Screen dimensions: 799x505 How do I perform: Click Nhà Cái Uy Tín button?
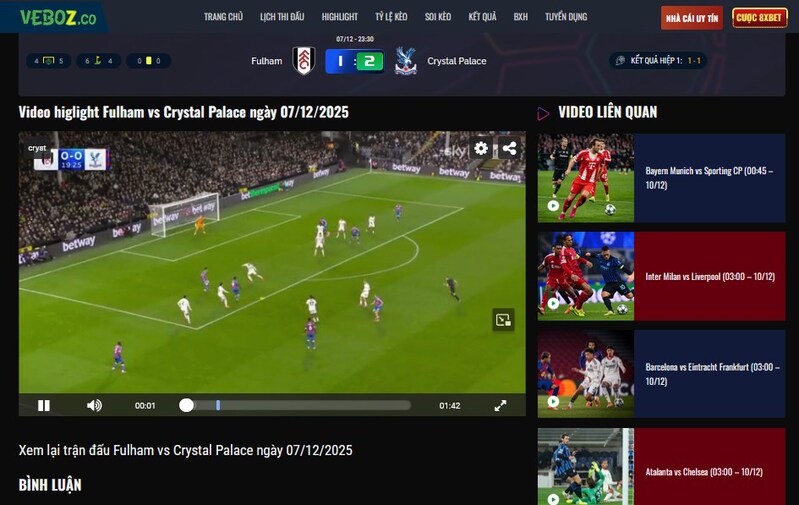[691, 18]
